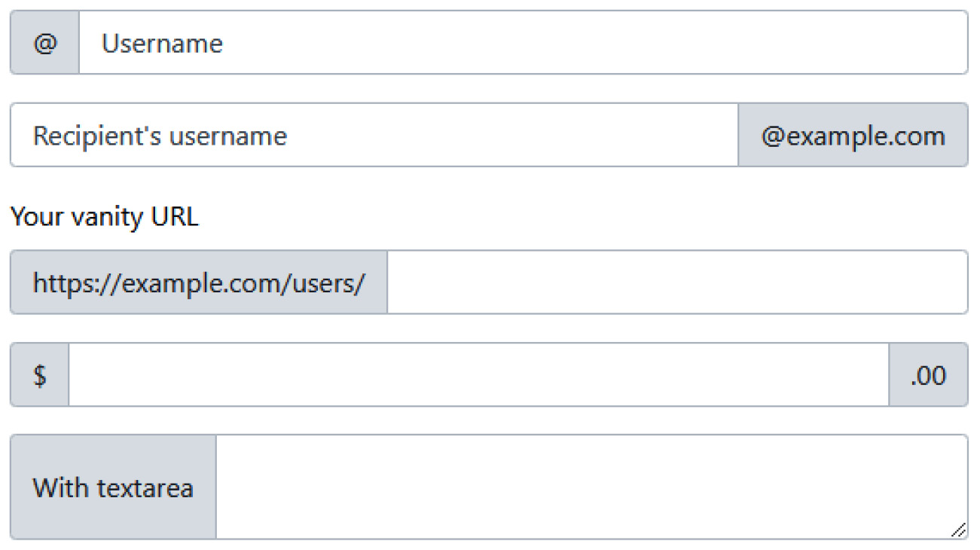
Task: Focus the Username input field
Action: pos(452,42)
